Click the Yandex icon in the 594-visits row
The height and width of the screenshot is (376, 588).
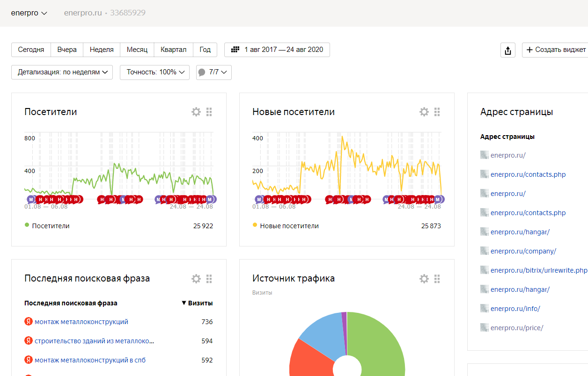tap(28, 341)
